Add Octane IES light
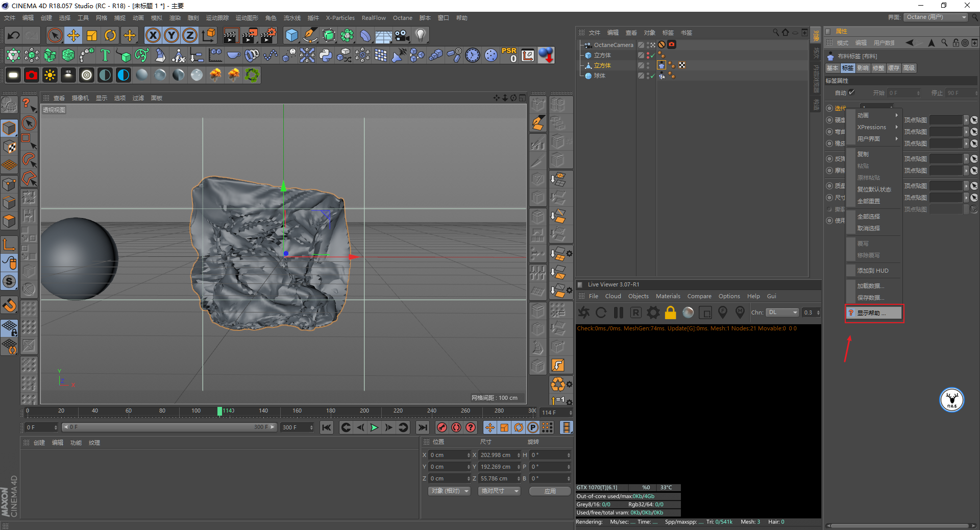Screen dimensions: 980x530 (68, 75)
